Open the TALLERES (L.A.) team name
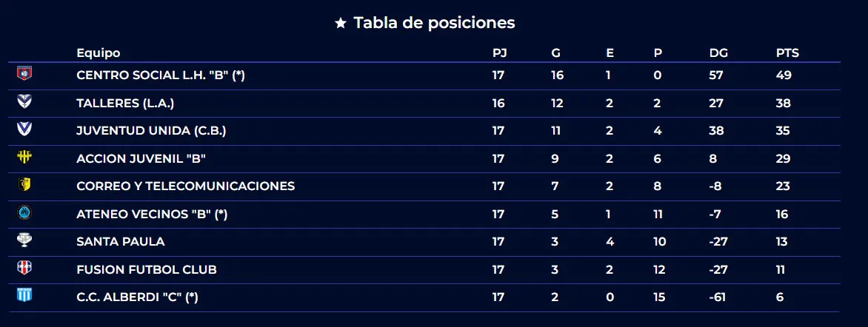868x327 pixels. coord(125,104)
